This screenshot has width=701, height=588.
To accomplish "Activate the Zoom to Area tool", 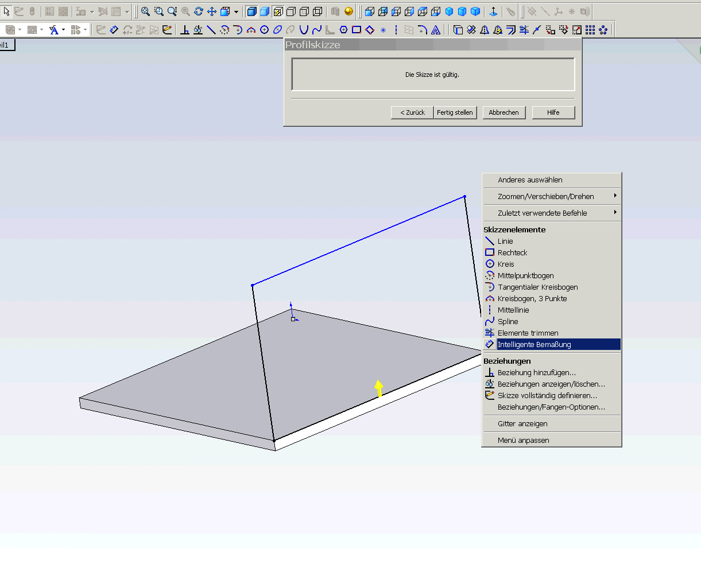I will tap(158, 11).
